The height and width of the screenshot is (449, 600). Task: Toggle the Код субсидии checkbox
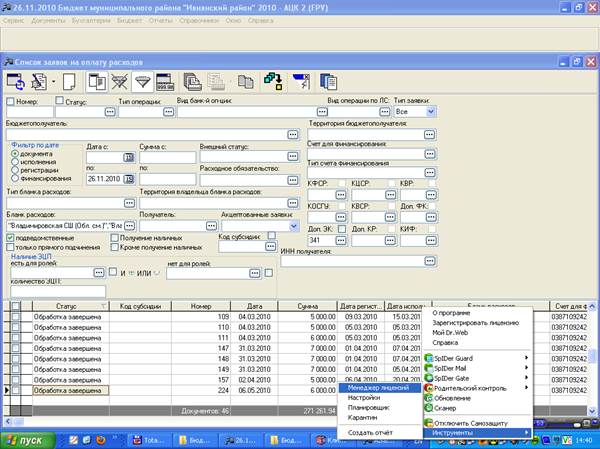tap(271, 235)
